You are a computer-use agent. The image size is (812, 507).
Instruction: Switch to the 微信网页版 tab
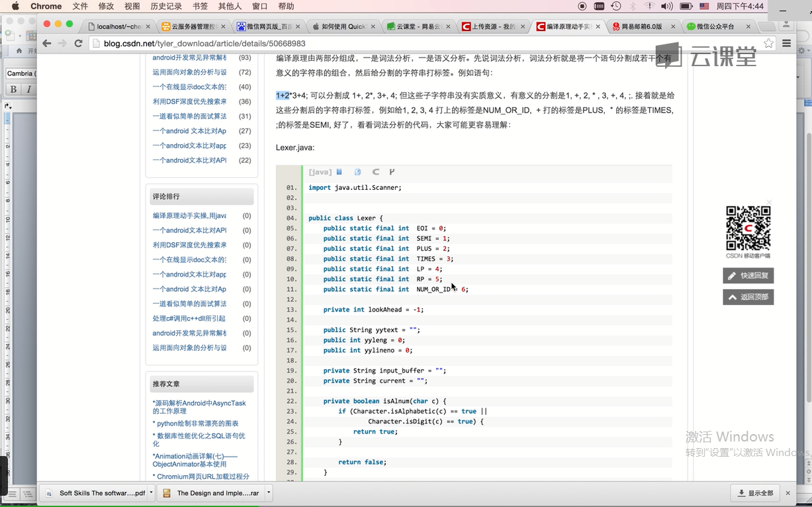click(267, 26)
